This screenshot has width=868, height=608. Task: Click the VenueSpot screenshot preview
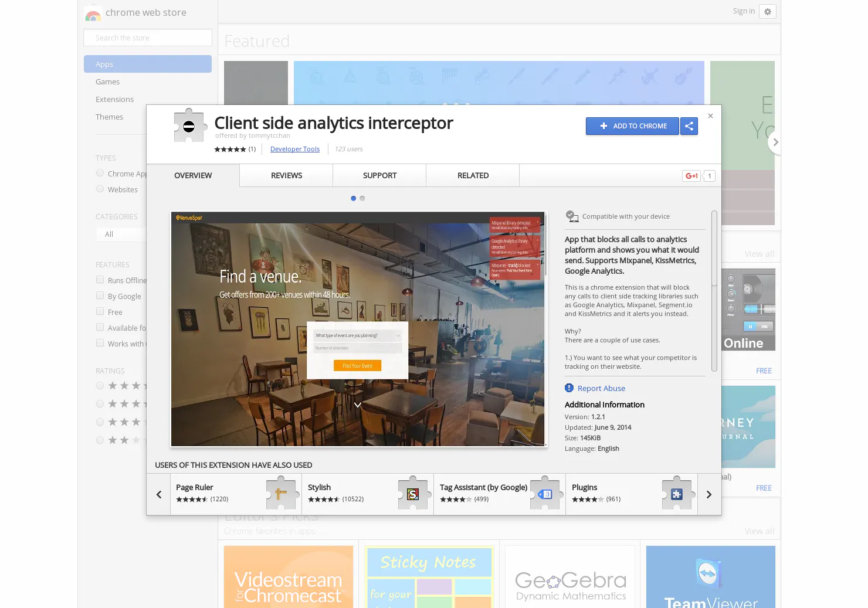click(x=358, y=329)
